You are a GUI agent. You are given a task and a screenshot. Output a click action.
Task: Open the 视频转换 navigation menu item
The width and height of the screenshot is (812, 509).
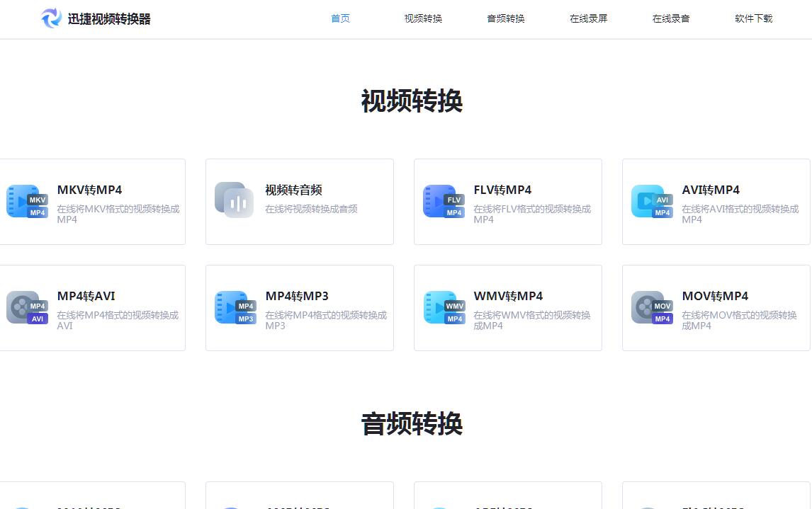pyautogui.click(x=423, y=18)
